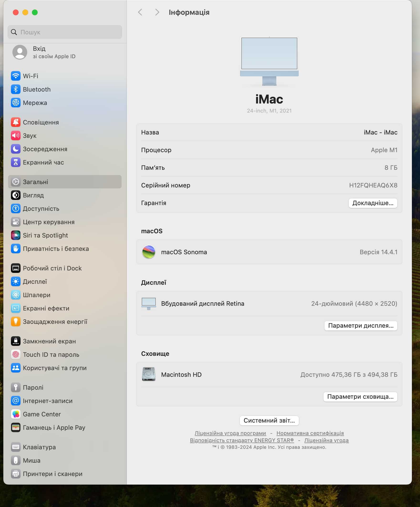Click the Гарантія Докладніше… button

tap(373, 203)
